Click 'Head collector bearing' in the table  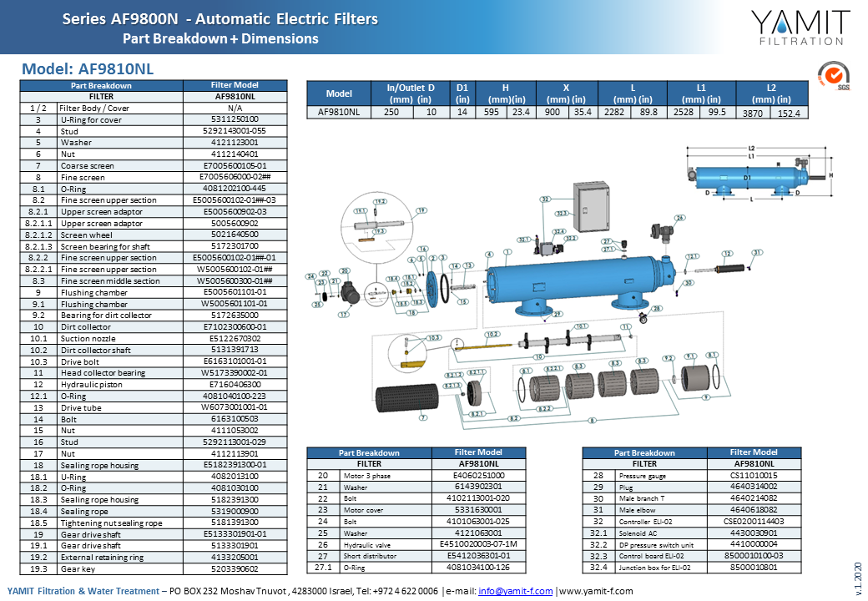[x=103, y=373]
